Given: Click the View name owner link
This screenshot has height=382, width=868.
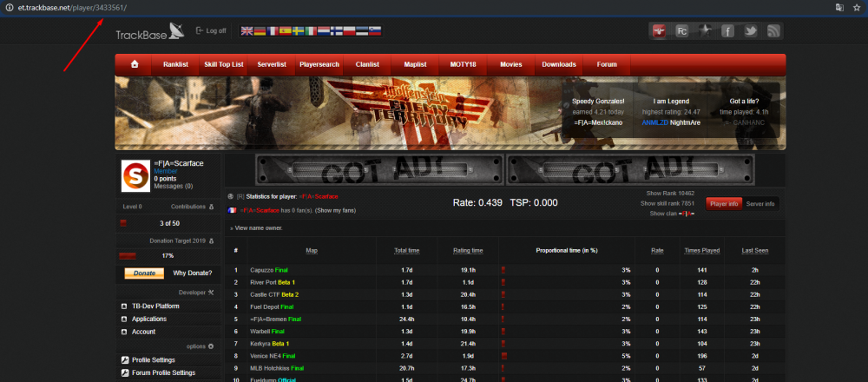Looking at the screenshot, I should pos(258,228).
